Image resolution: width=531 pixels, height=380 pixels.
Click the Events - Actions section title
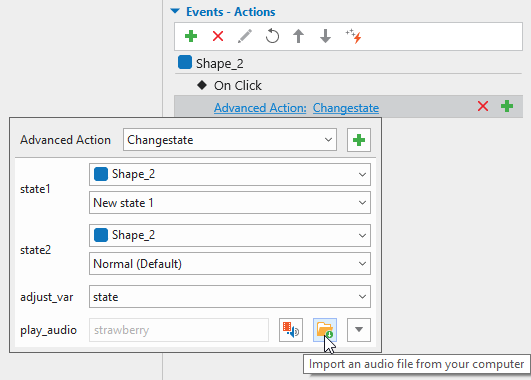pyautogui.click(x=231, y=12)
